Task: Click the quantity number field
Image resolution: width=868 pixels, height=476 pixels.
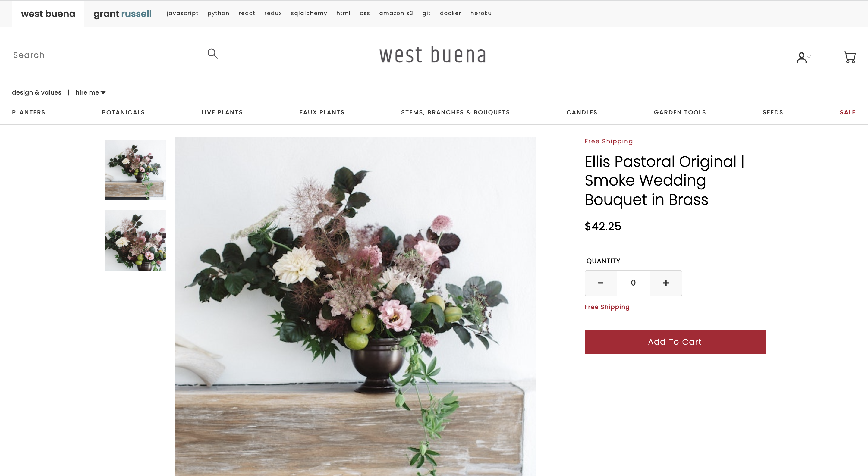Action: point(634,283)
